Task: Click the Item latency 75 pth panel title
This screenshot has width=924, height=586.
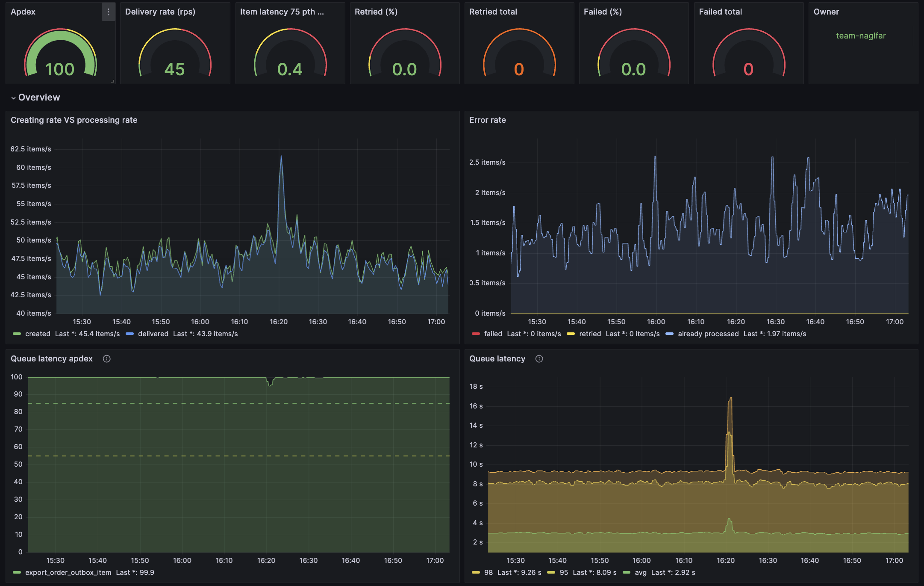Action: click(282, 12)
